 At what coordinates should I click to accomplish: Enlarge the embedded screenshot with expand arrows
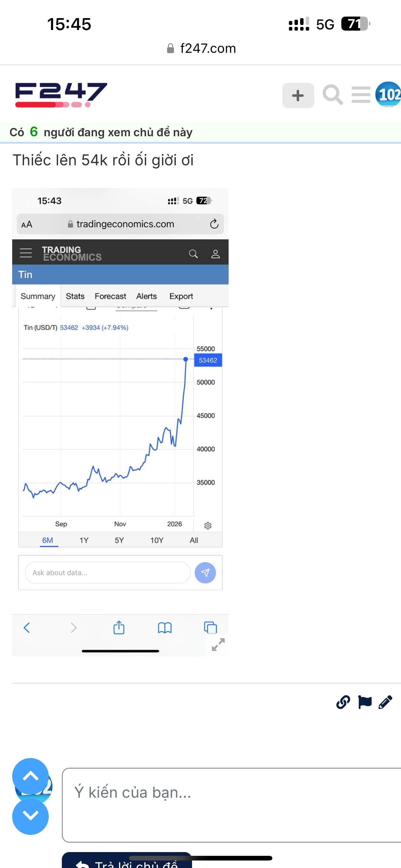point(218,644)
